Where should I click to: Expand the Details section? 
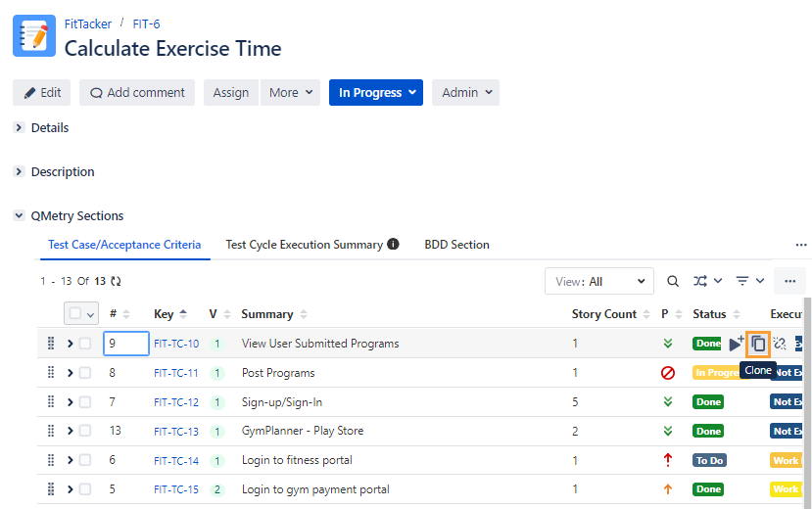click(19, 127)
